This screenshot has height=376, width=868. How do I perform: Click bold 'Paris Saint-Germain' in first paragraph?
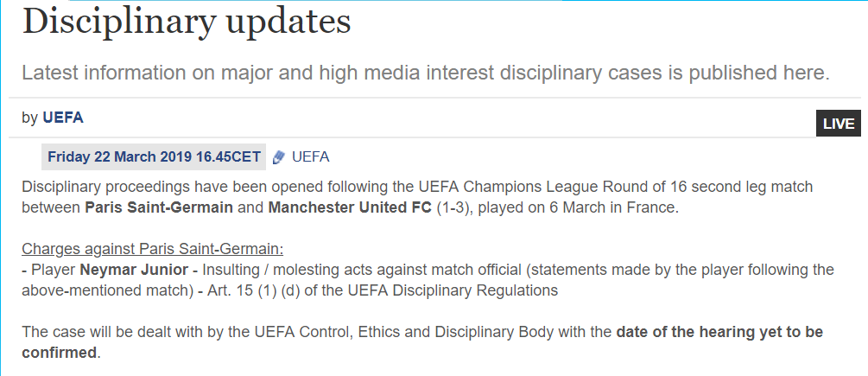click(x=159, y=207)
